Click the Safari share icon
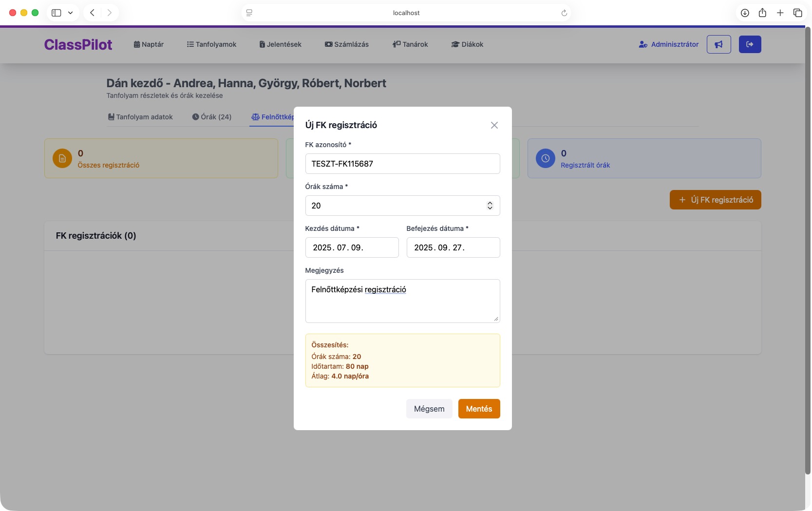This screenshot has width=812, height=511. [x=762, y=13]
